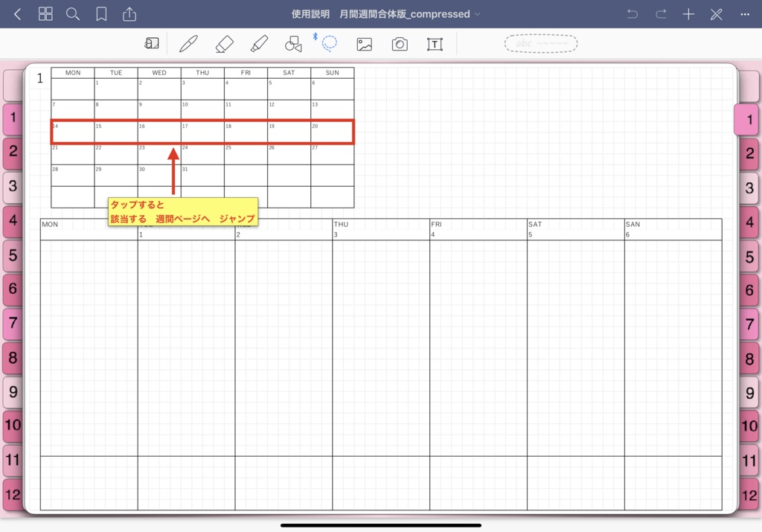Select right-side tab 1
The image size is (762, 532).
[747, 120]
